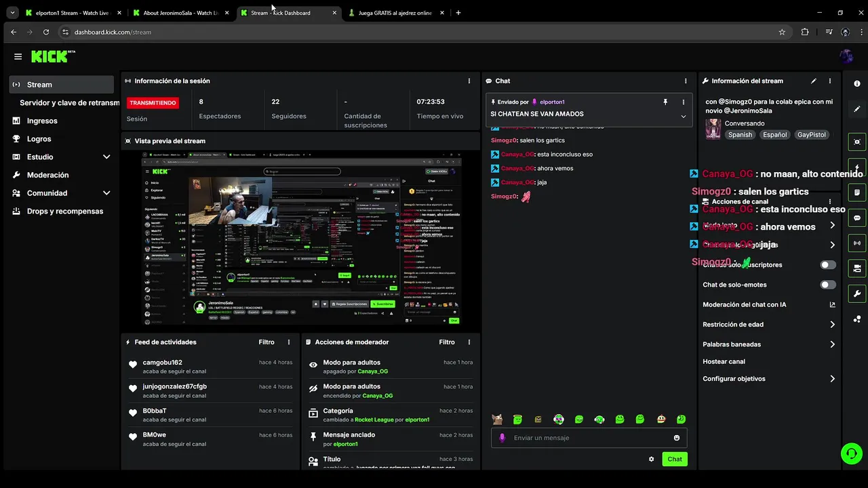
Task: Click the 07:23:53 live time value
Action: tap(431, 102)
